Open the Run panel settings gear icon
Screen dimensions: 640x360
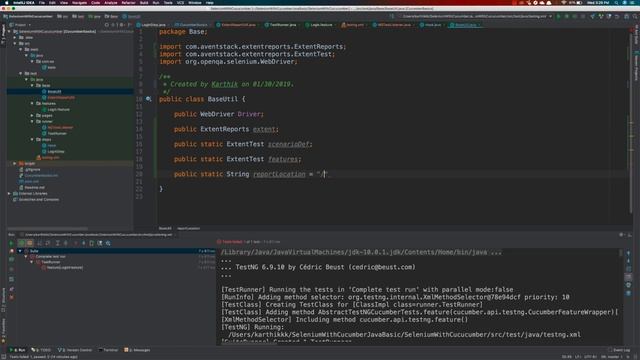point(621,235)
